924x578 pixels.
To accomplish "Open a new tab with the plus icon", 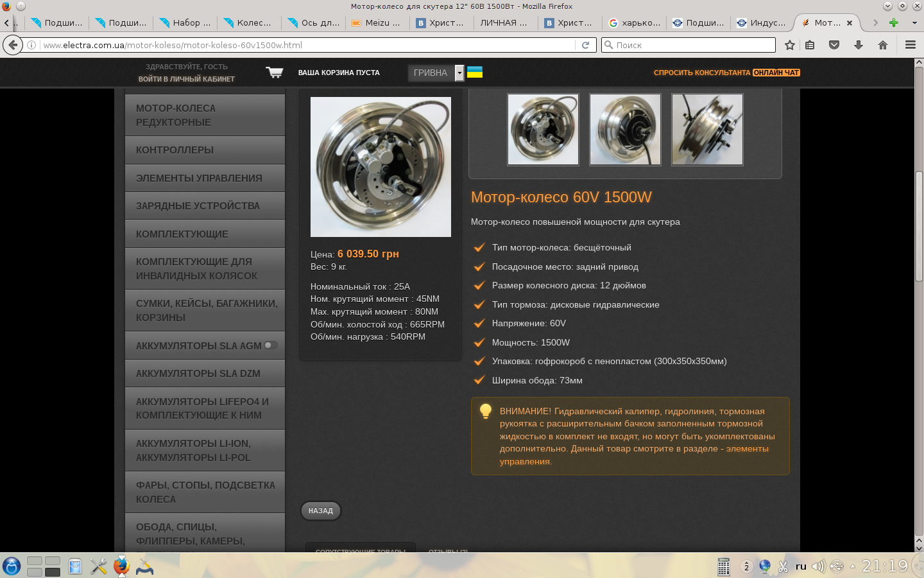I will [x=893, y=22].
